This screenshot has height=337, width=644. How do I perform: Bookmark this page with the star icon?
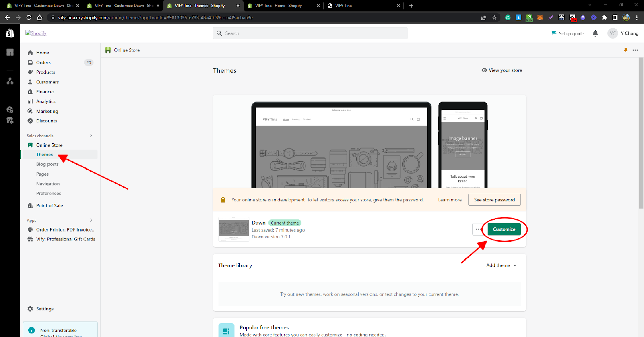tap(494, 17)
